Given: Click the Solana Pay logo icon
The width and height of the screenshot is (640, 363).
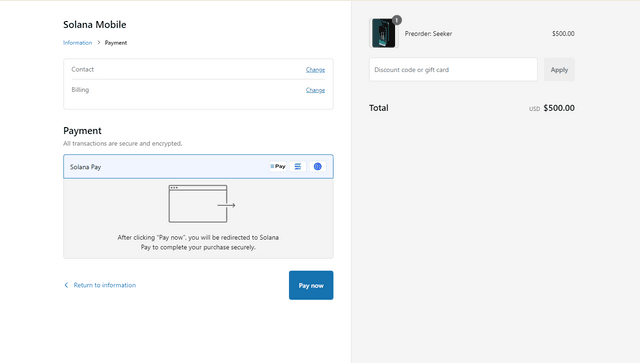Looking at the screenshot, I should pos(278,166).
